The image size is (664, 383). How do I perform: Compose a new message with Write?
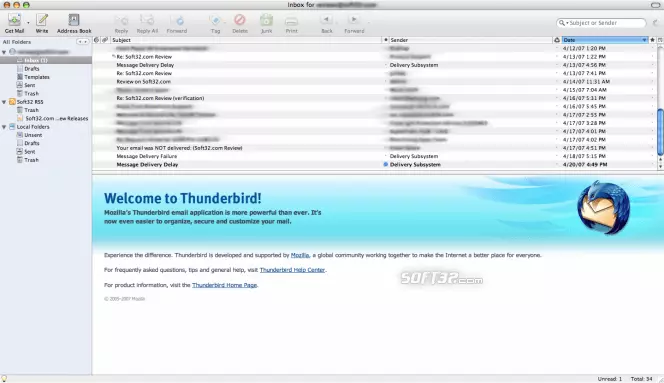(x=42, y=19)
